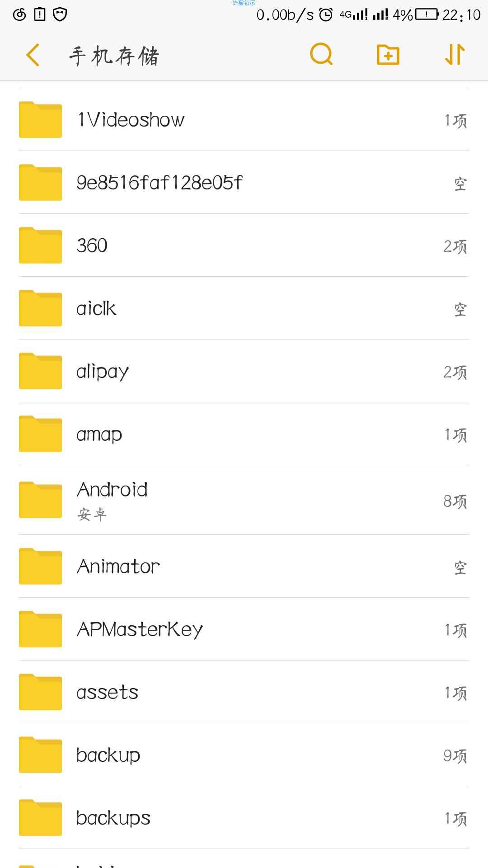Open the Android folder

(x=244, y=500)
